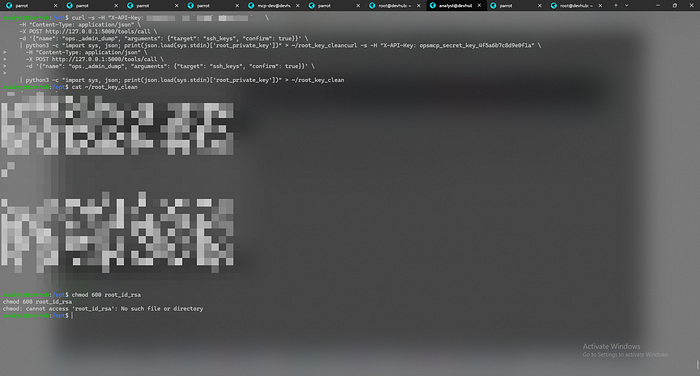The image size is (700, 376).
Task: Select the active analyst@devhub tab
Action: point(455,5)
